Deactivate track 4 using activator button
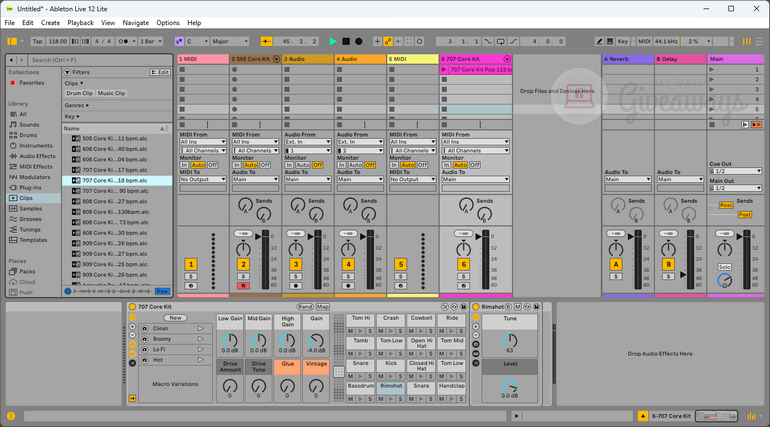770x427 pixels. [x=348, y=265]
